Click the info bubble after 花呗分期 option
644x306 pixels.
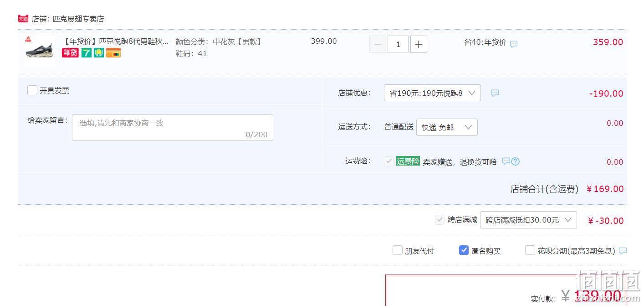[623, 251]
